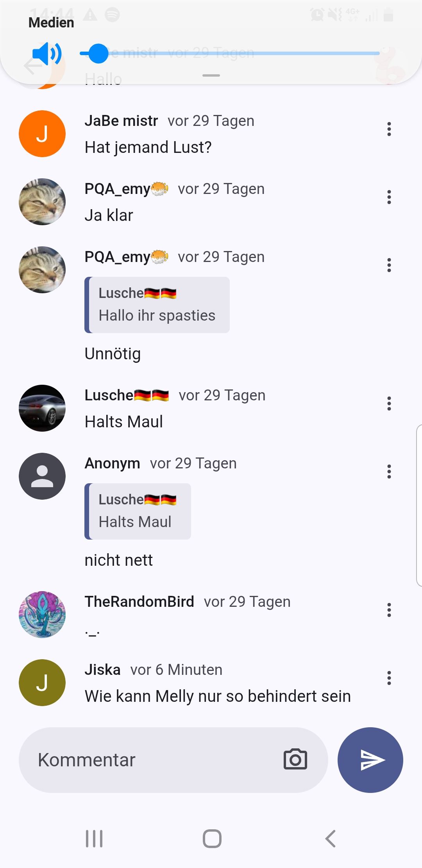Open more options for 'Halts Maul' comment

point(389,404)
